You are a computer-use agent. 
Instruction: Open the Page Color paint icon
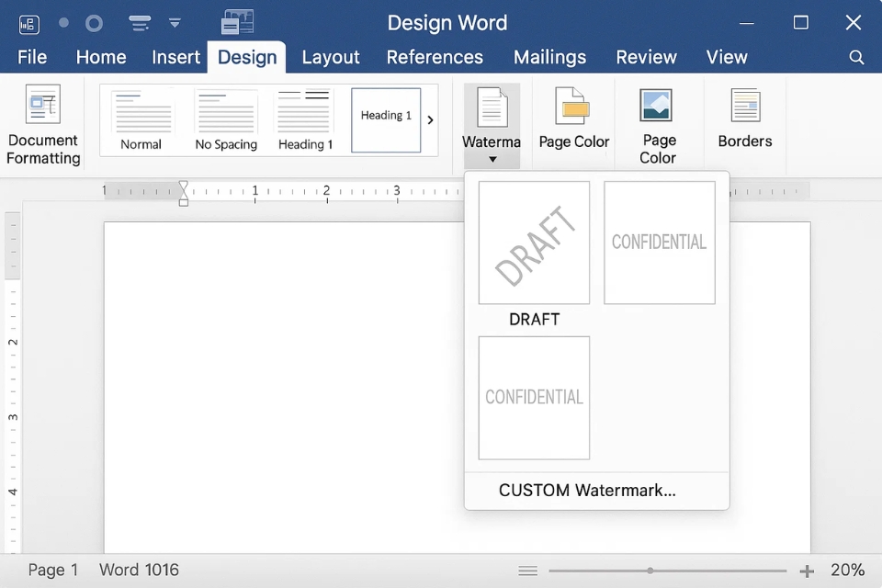(573, 108)
